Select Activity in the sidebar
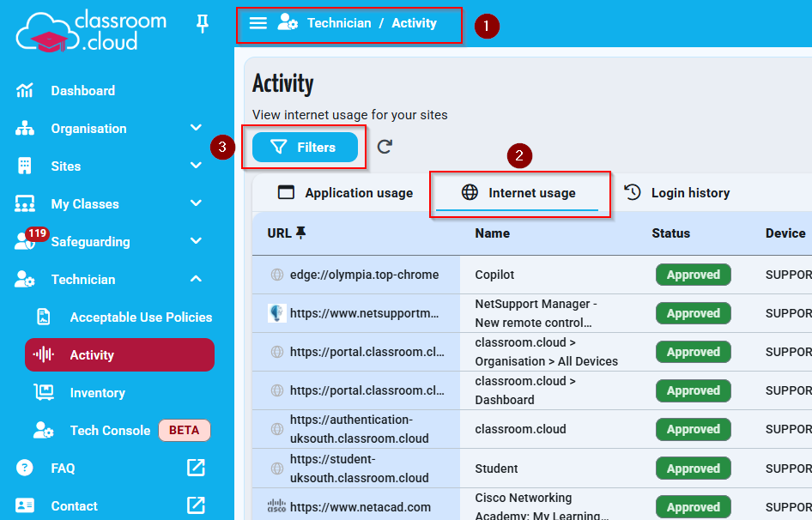 119,354
